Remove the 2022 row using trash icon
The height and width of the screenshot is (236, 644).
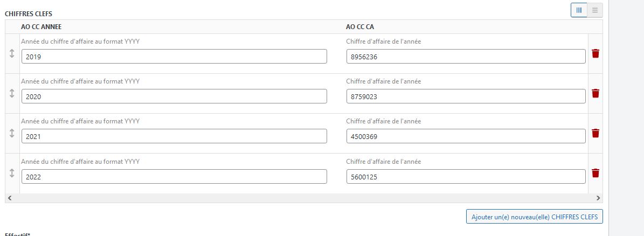[x=595, y=173]
